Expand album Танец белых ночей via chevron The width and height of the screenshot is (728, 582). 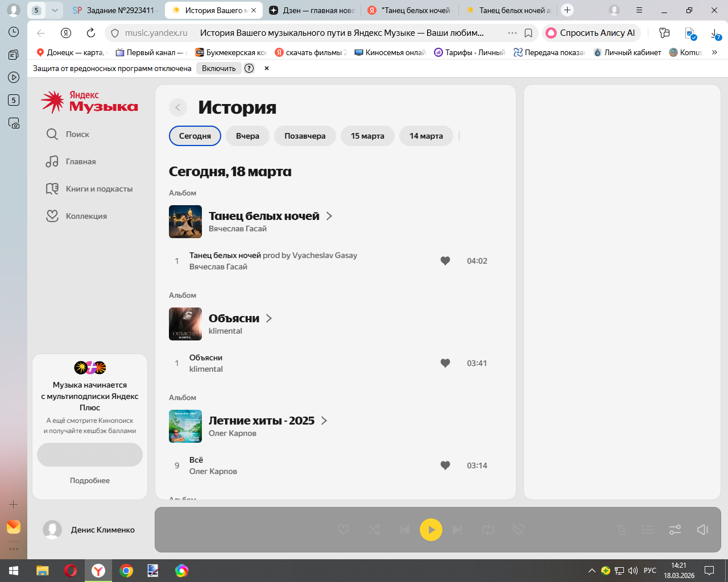329,216
